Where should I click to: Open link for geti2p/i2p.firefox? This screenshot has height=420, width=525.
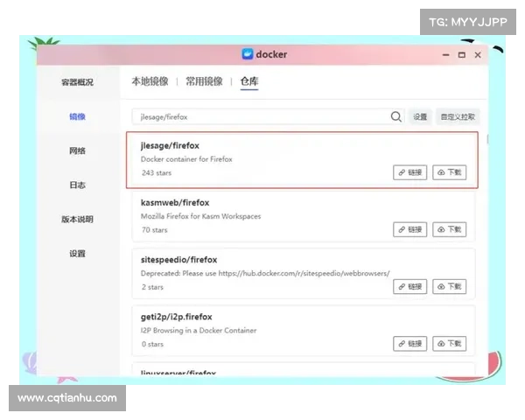point(409,344)
